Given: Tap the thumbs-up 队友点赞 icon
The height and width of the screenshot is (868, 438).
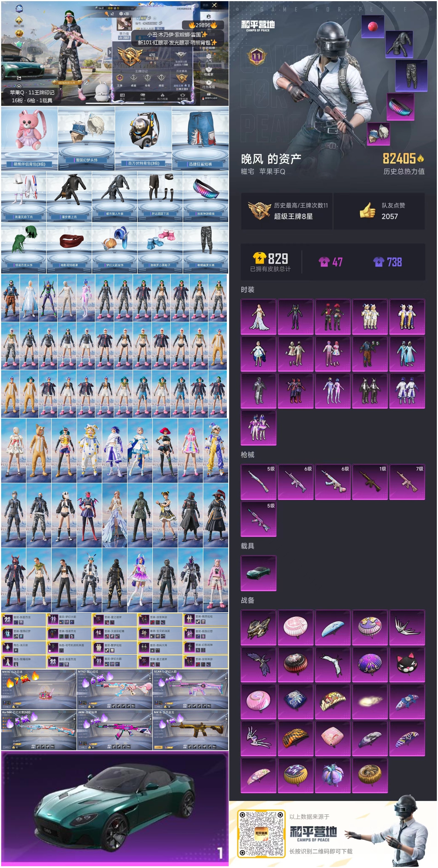Looking at the screenshot, I should (x=367, y=211).
